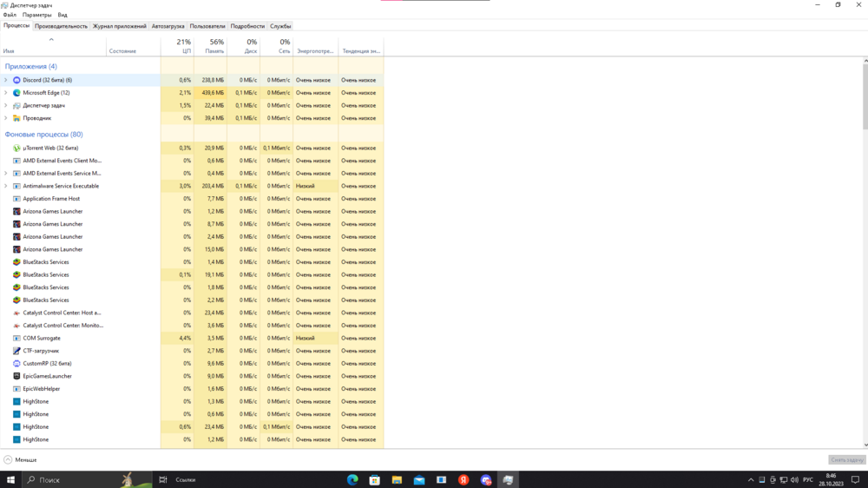Open Task View in the taskbar

click(x=163, y=479)
